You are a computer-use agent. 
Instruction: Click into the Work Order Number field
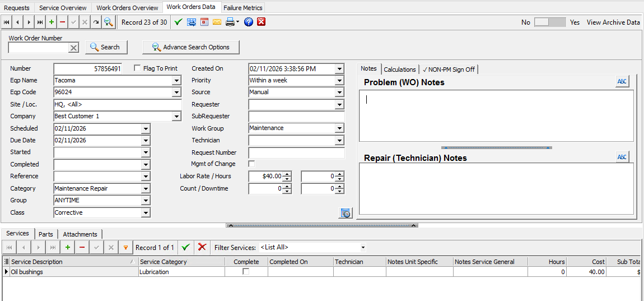pyautogui.click(x=38, y=48)
